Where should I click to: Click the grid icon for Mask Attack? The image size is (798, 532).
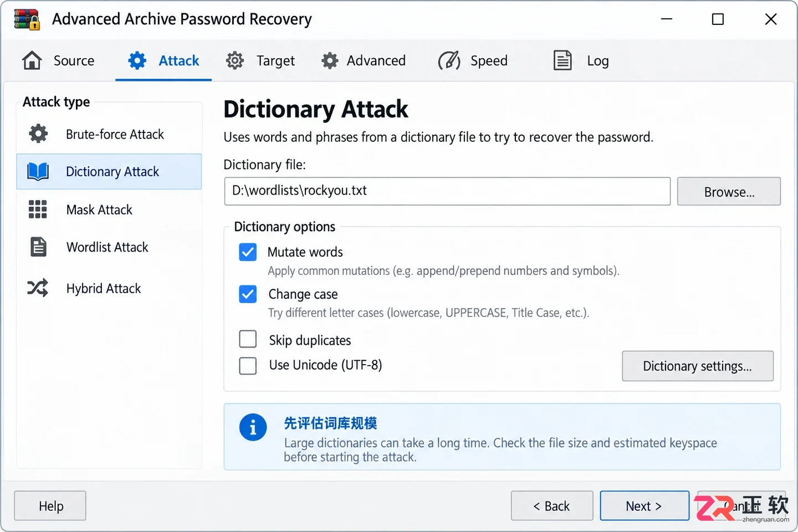38,209
